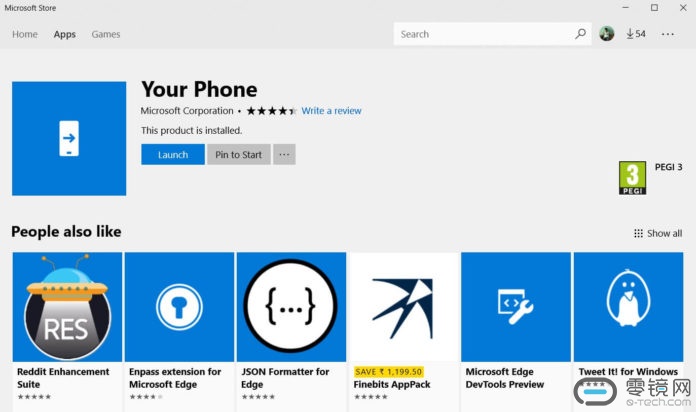Image resolution: width=696 pixels, height=412 pixels.
Task: Click the grid icon next to Show all
Action: tap(638, 234)
